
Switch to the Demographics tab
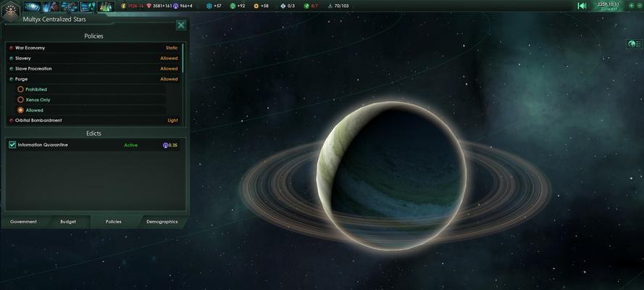[x=162, y=221]
